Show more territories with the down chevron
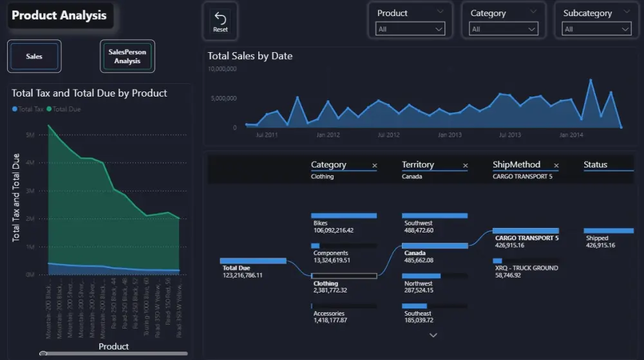This screenshot has height=360, width=644. click(433, 335)
